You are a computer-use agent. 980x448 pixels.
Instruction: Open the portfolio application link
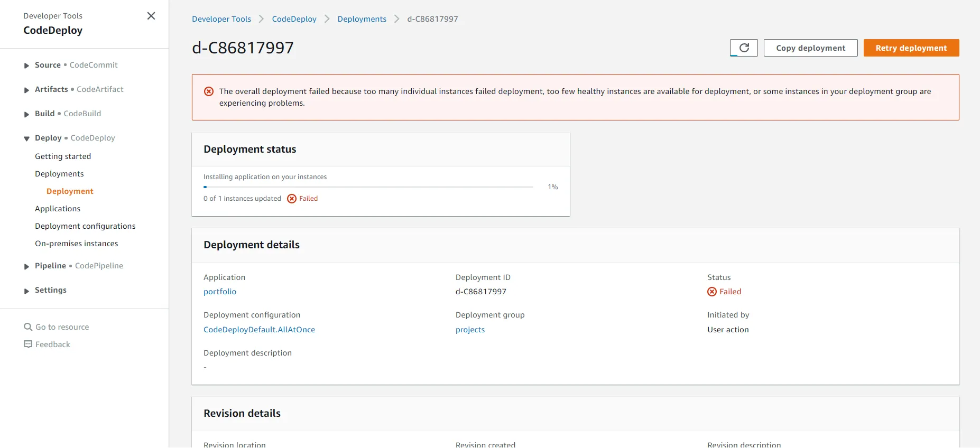pyautogui.click(x=220, y=292)
